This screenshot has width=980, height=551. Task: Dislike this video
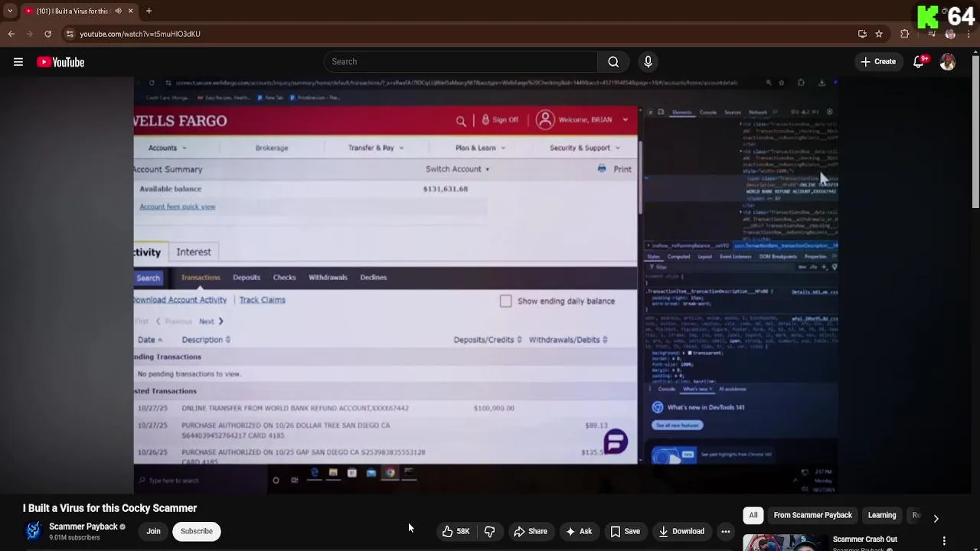coord(489,531)
